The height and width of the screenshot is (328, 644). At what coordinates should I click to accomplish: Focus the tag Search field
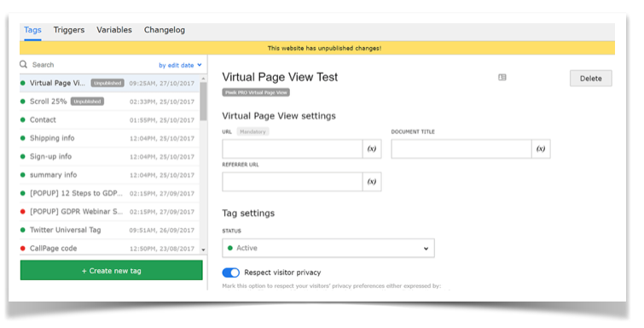point(92,65)
